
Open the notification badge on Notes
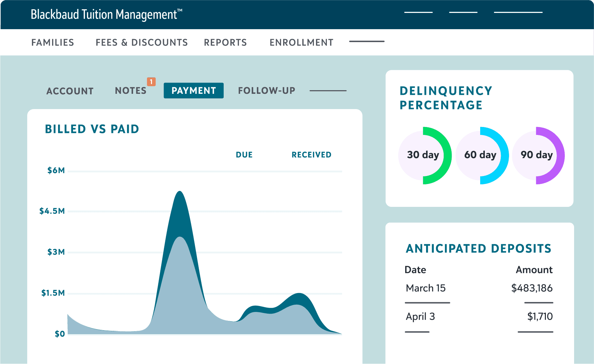click(151, 82)
